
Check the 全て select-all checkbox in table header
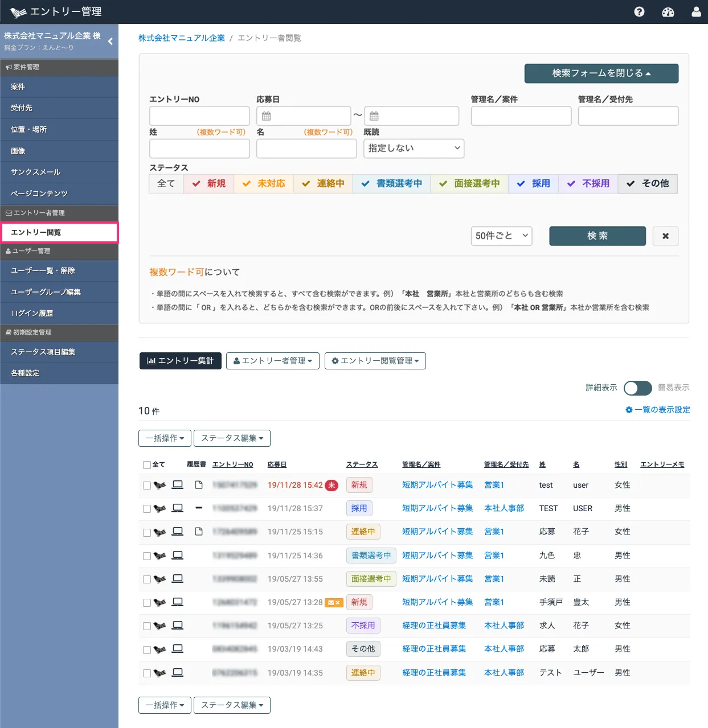click(147, 465)
